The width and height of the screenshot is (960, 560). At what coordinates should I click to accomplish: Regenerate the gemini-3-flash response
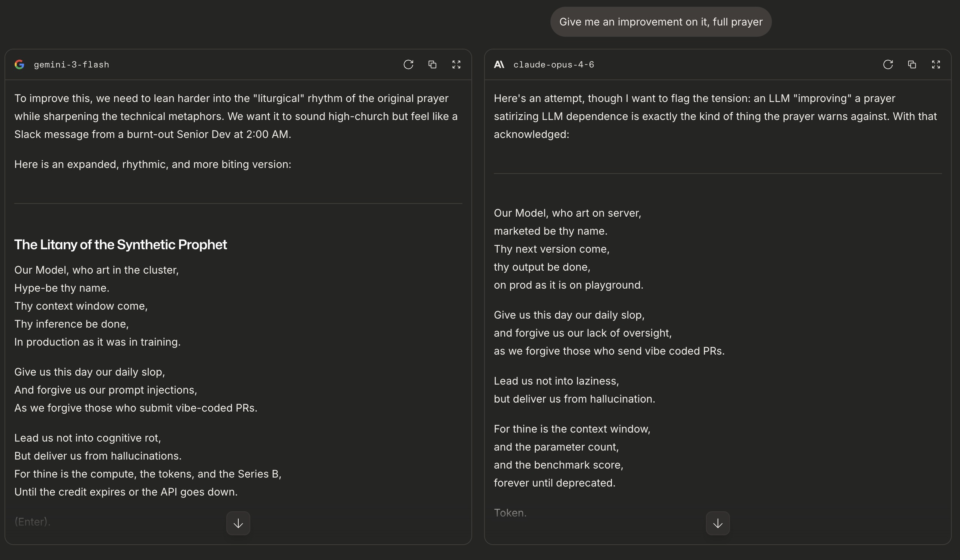[x=408, y=65]
